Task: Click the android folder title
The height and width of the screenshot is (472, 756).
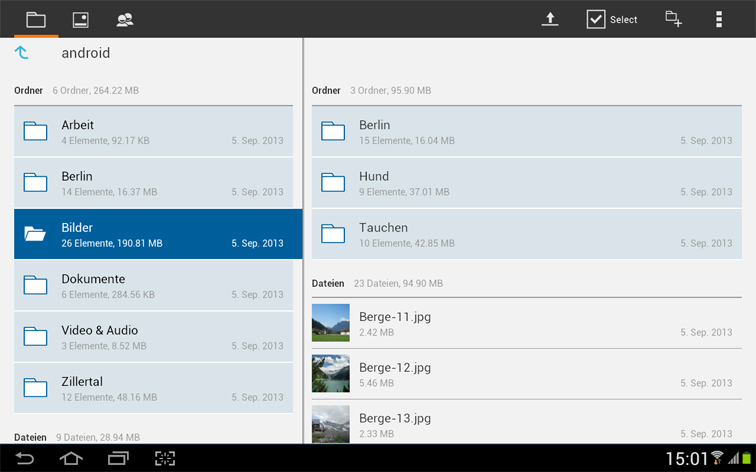Action: click(85, 53)
